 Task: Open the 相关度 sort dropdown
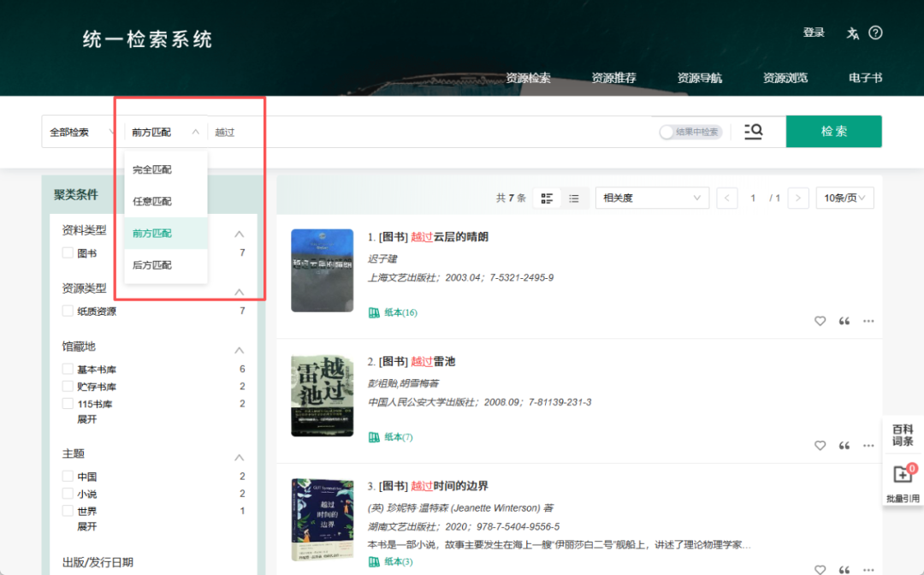click(652, 198)
